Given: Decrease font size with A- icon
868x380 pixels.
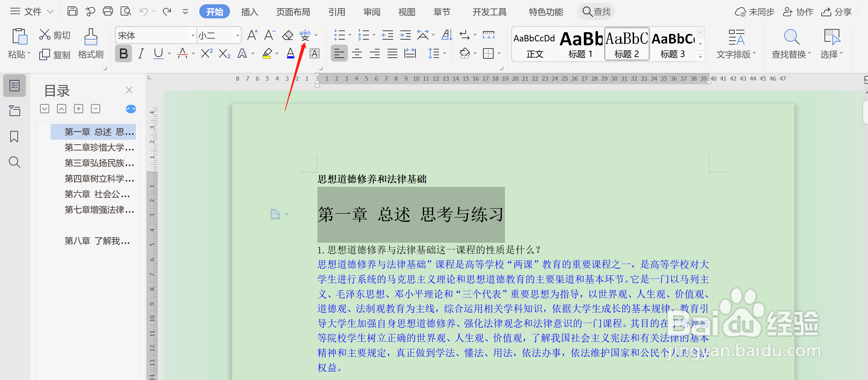Looking at the screenshot, I should pyautogui.click(x=269, y=35).
